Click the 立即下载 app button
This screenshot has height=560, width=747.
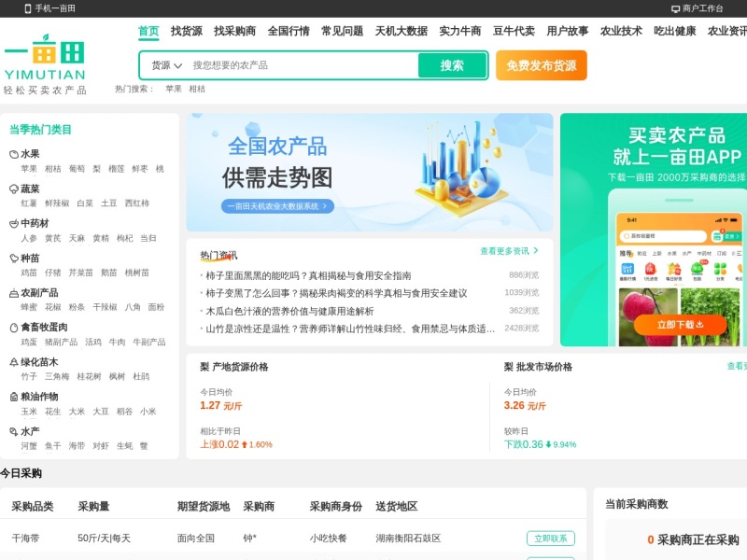pyautogui.click(x=680, y=325)
